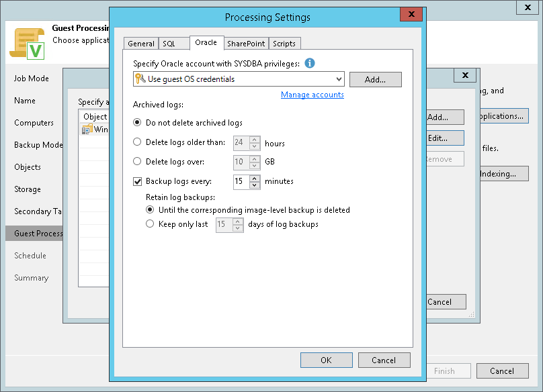Image resolution: width=543 pixels, height=392 pixels.
Task: Select the Oracle tab
Action: tap(206, 42)
